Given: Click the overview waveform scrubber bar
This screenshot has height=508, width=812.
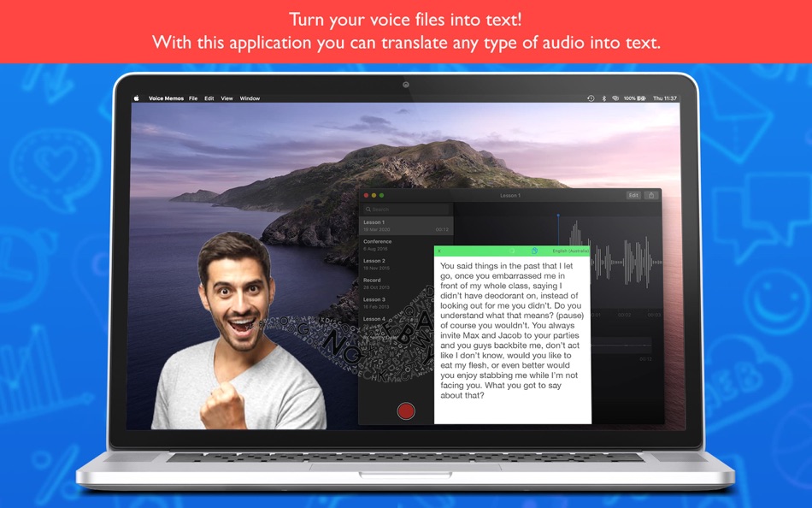Looking at the screenshot, I should (621, 345).
